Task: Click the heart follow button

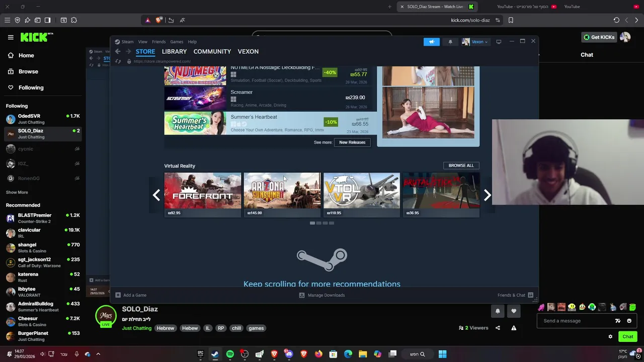Action: [x=514, y=311]
